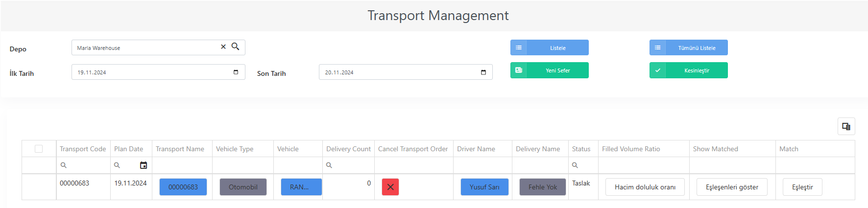Click the Eşleşenleri göster button
This screenshot has width=868, height=208.
[732, 187]
